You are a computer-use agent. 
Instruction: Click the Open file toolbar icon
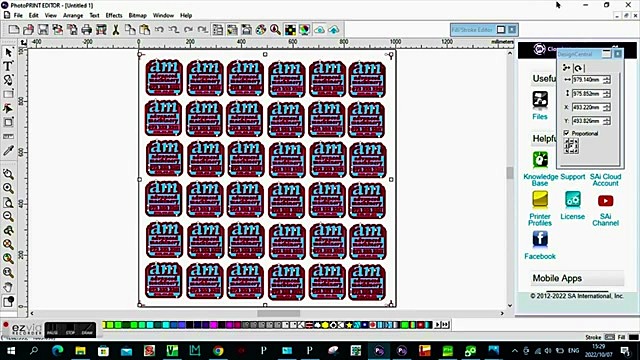click(x=28, y=30)
